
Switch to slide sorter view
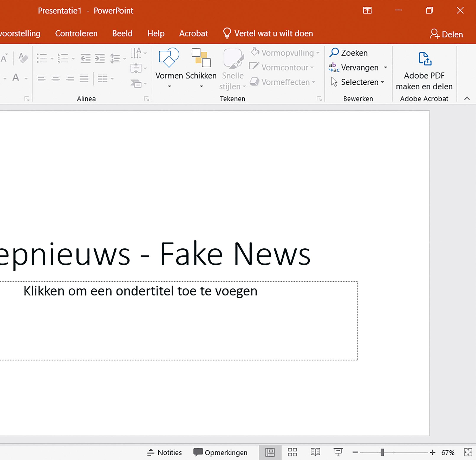tap(292, 452)
